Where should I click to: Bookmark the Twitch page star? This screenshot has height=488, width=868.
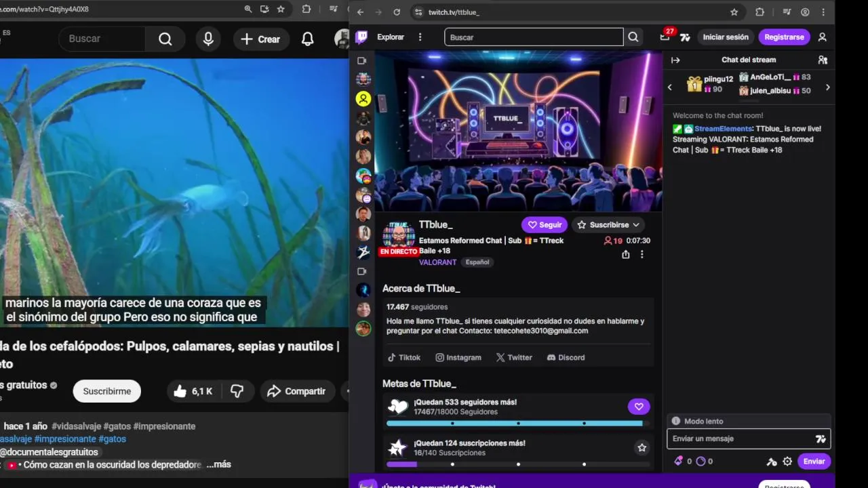(x=734, y=12)
